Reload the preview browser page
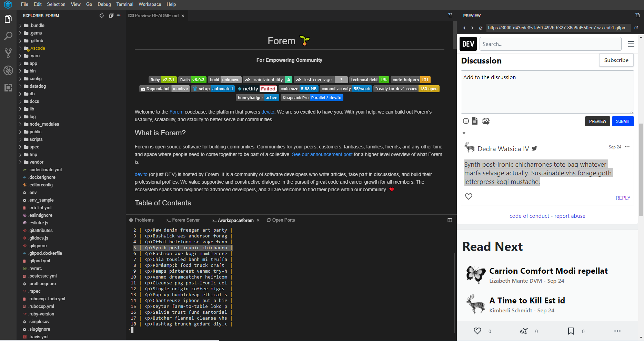This screenshot has width=644, height=341. (481, 28)
